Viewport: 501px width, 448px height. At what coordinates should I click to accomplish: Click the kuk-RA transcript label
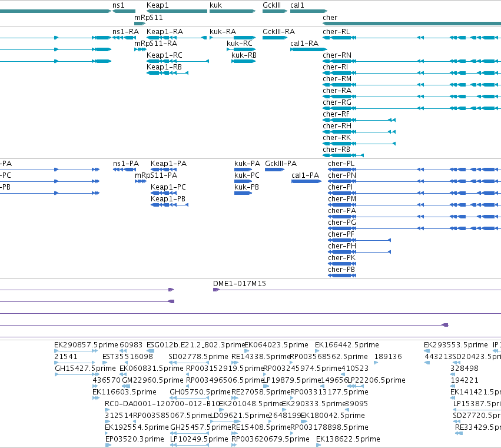(223, 32)
